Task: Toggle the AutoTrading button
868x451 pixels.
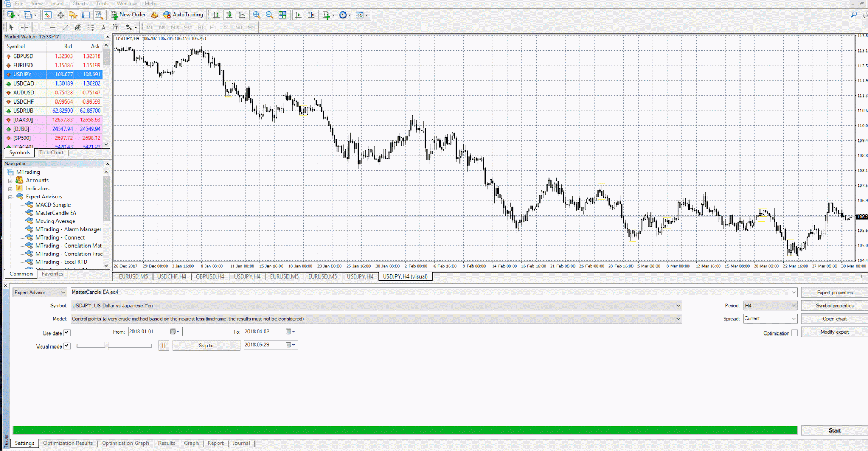Action: click(183, 15)
